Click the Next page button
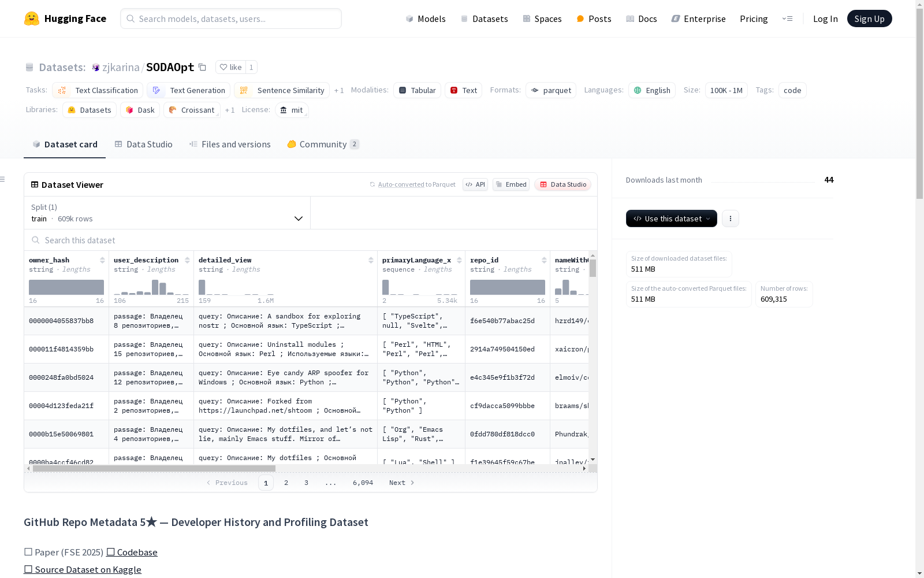The height and width of the screenshot is (578, 924). click(402, 483)
